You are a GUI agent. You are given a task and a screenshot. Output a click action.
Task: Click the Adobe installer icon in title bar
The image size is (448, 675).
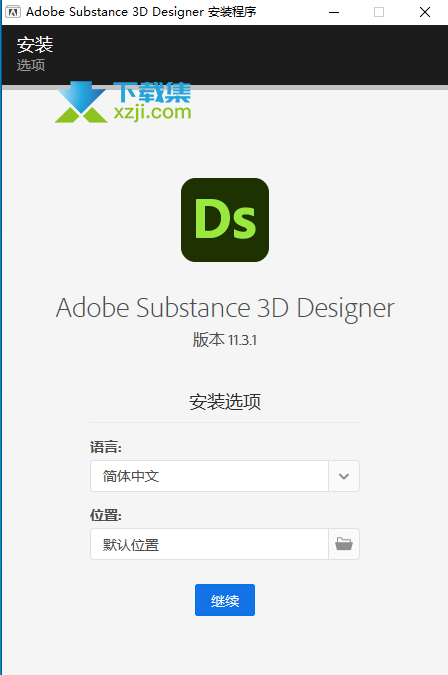pyautogui.click(x=13, y=12)
